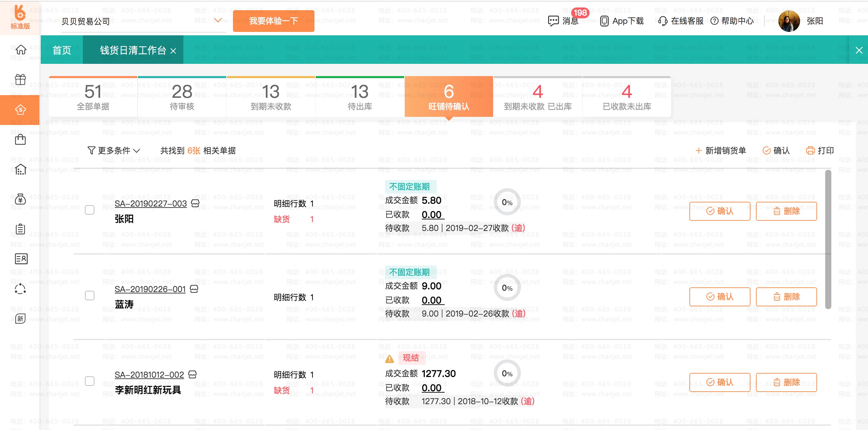Click the 我要体验一下 button

tap(273, 21)
